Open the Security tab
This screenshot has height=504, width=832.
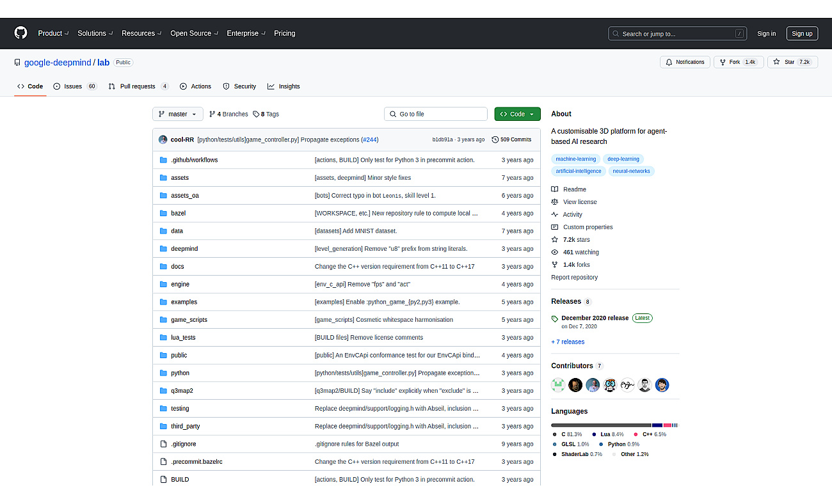coord(239,86)
